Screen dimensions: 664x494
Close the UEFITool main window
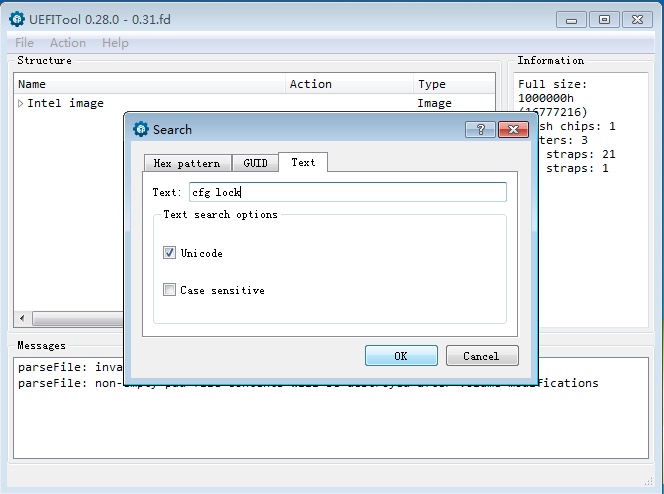pyautogui.click(x=637, y=20)
